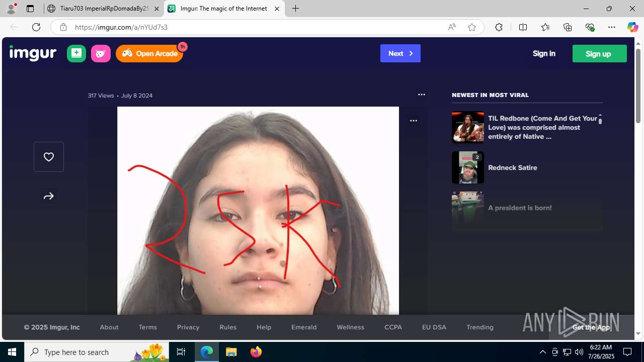Select the Imgur browser tab
644x362 pixels.
(224, 9)
